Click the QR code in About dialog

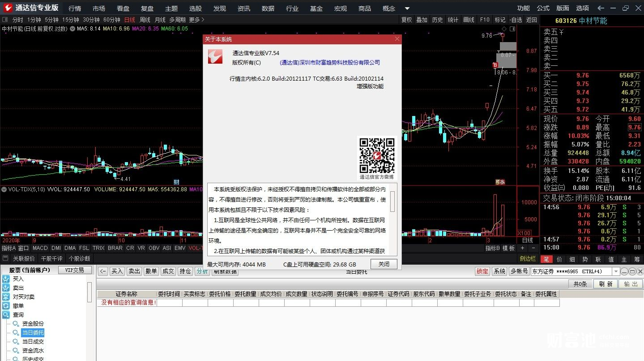tap(377, 155)
